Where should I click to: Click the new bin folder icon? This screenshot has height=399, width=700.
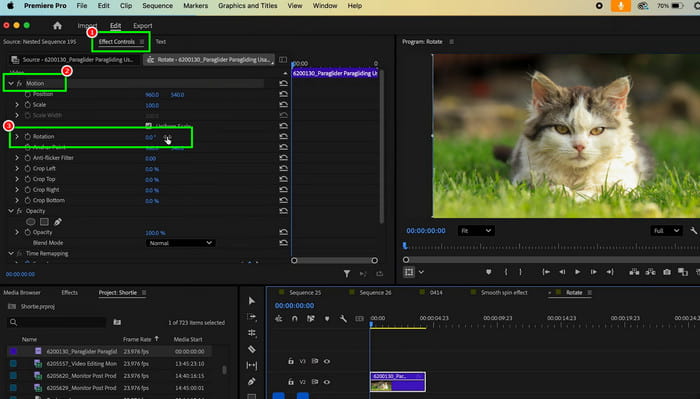(117, 322)
